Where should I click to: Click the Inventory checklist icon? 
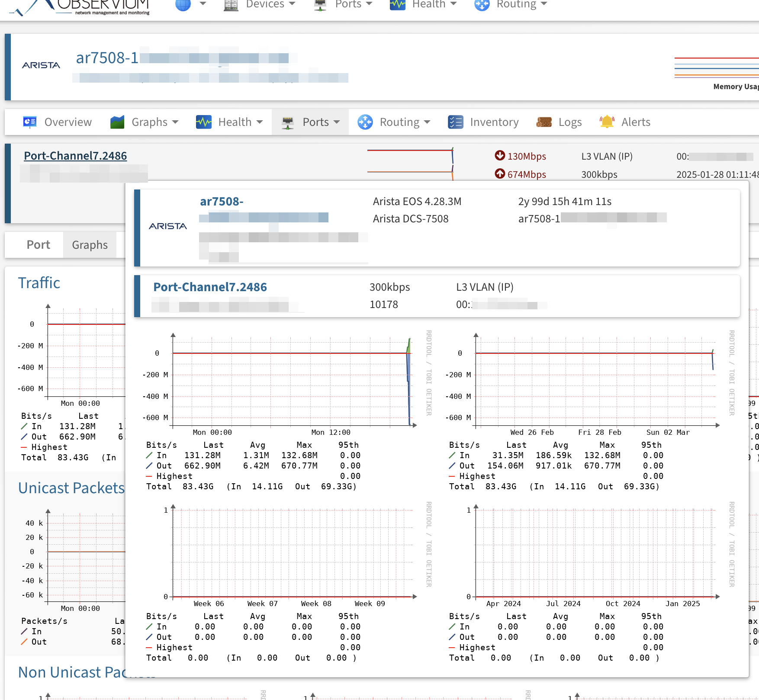456,122
